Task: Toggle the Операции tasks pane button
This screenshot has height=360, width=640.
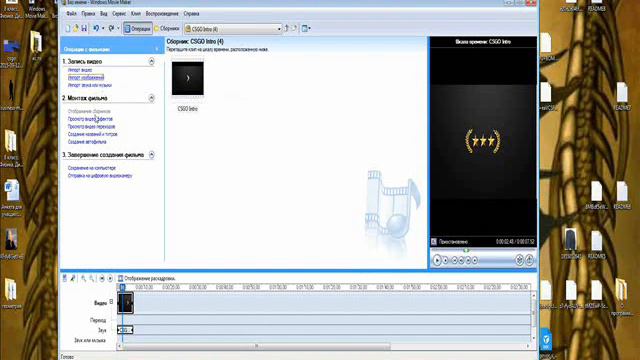Action: coord(138,29)
